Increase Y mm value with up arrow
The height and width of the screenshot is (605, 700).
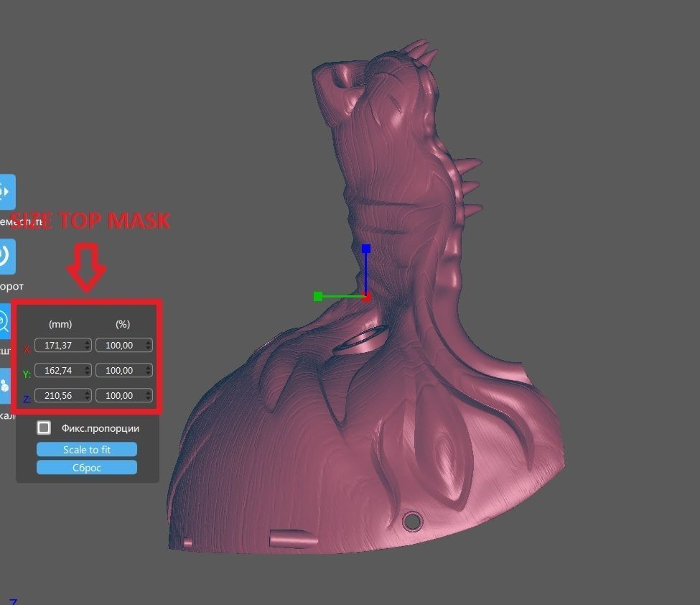click(87, 367)
